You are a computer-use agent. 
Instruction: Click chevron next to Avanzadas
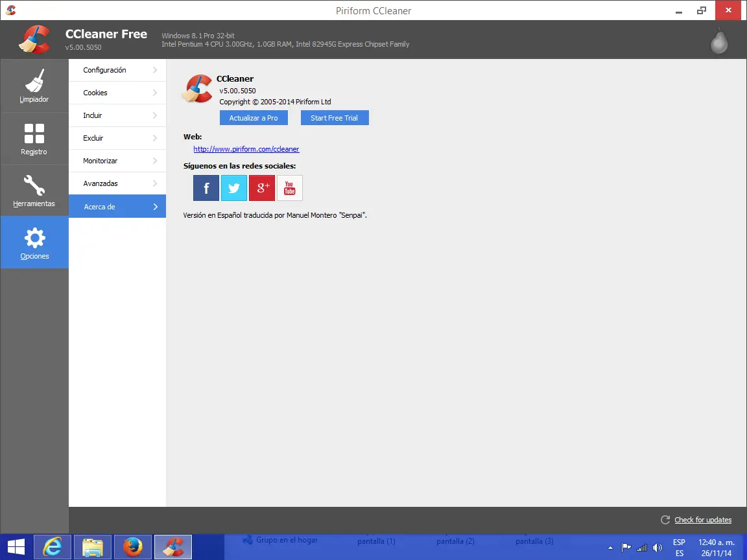pyautogui.click(x=155, y=183)
